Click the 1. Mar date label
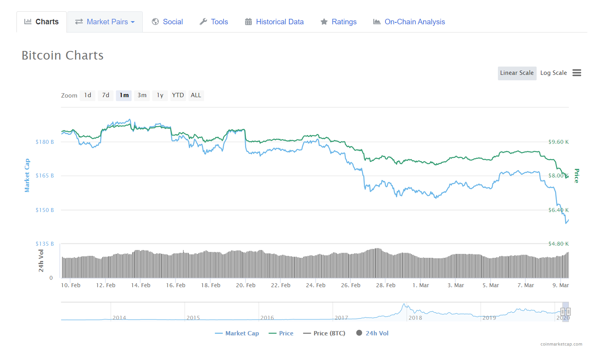The image size is (605, 364). (421, 285)
